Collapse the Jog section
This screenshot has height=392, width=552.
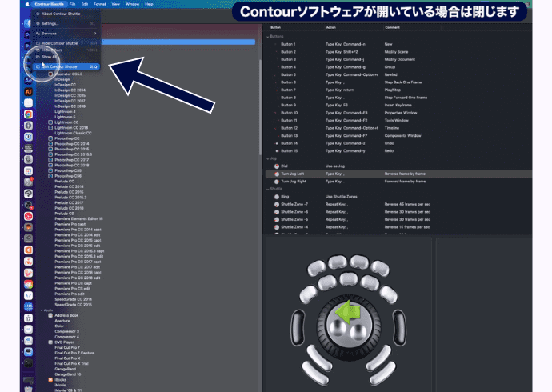click(x=269, y=158)
